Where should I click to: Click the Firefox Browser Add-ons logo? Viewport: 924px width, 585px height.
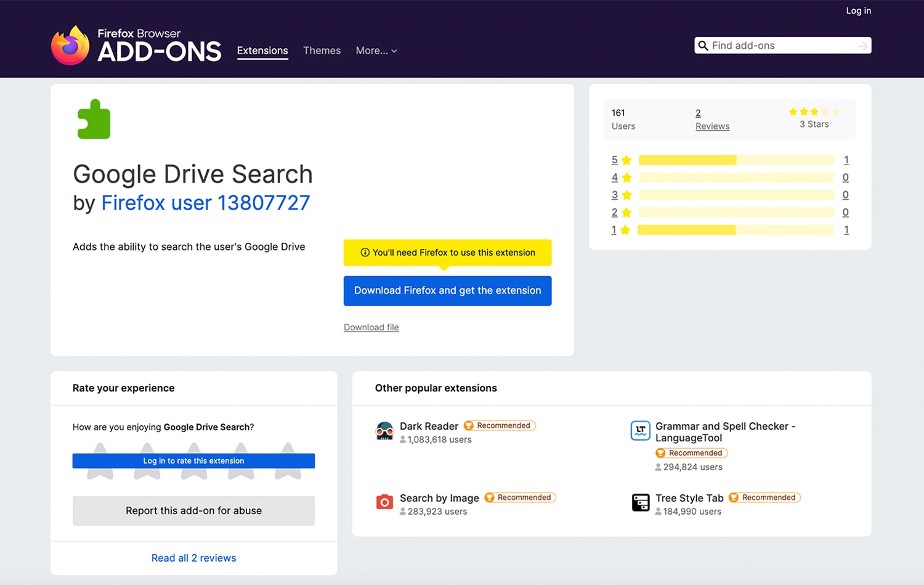(x=136, y=45)
